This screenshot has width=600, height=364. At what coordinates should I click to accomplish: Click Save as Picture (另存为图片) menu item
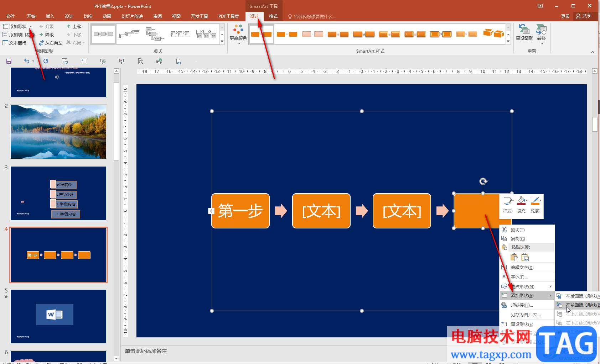pos(527,315)
